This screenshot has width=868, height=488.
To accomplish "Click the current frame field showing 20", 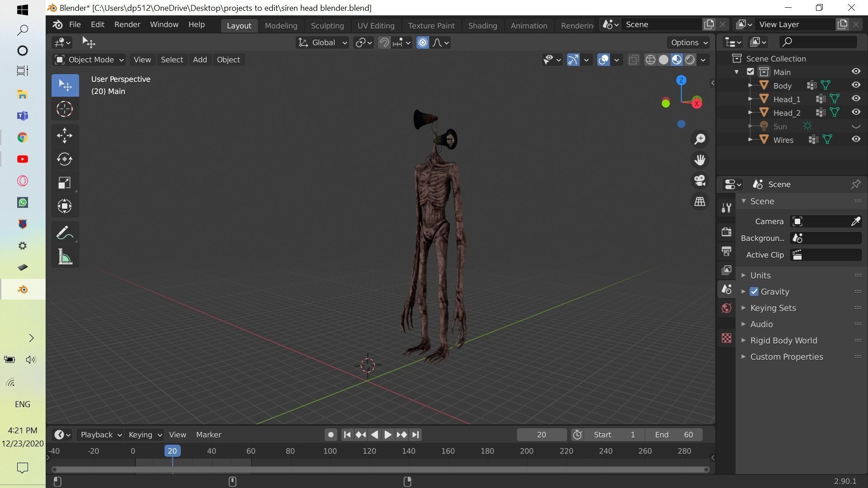I will [542, 435].
